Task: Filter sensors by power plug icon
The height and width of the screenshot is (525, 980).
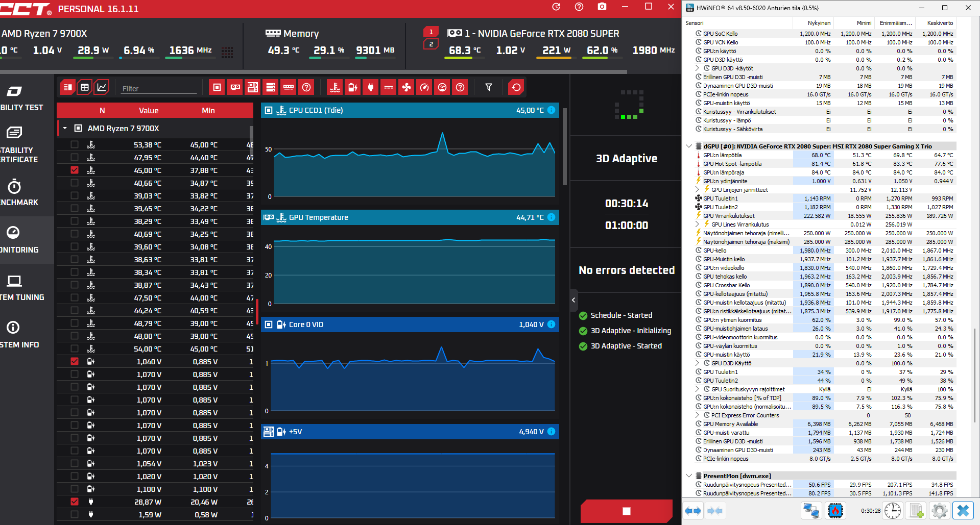Action: point(371,87)
